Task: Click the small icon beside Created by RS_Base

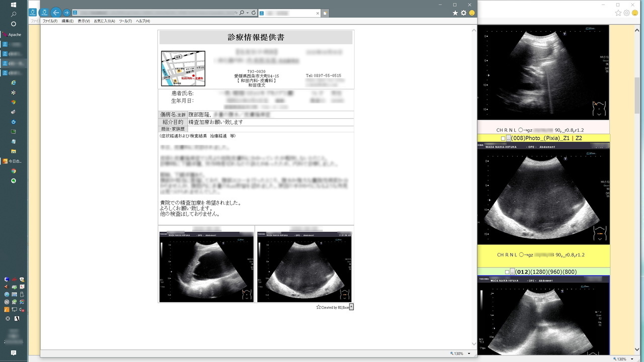Action: point(351,307)
